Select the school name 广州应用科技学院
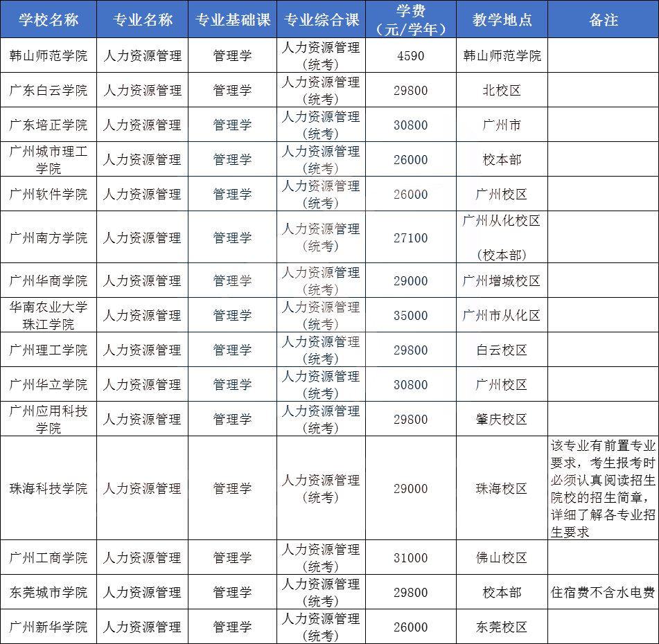Image resolution: width=659 pixels, height=644 pixels. (49, 419)
